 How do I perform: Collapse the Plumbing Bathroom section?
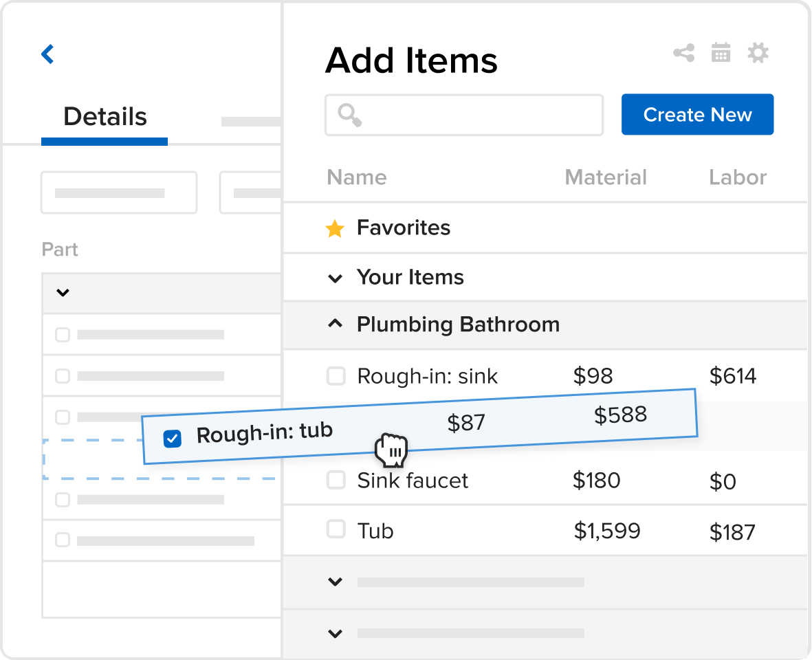tap(335, 324)
